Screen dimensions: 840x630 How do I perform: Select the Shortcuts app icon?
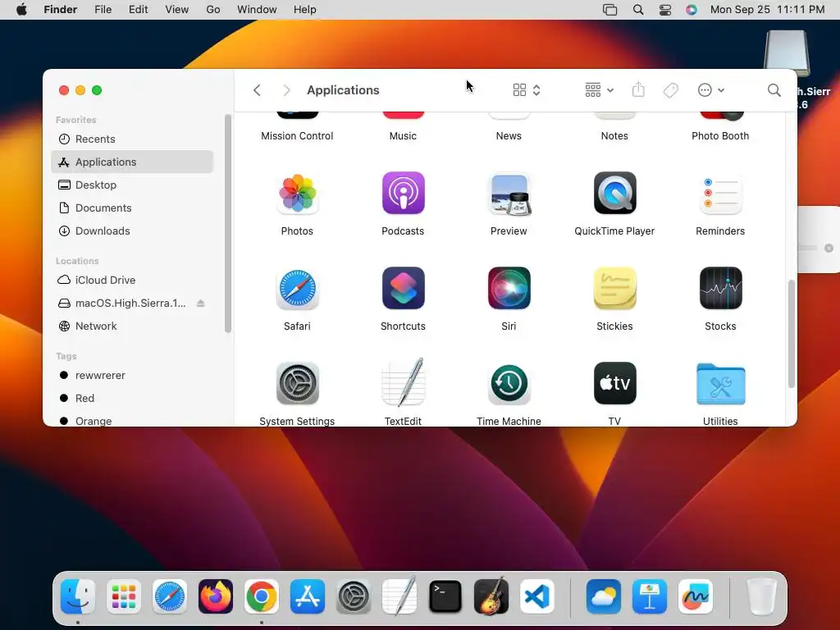tap(403, 288)
